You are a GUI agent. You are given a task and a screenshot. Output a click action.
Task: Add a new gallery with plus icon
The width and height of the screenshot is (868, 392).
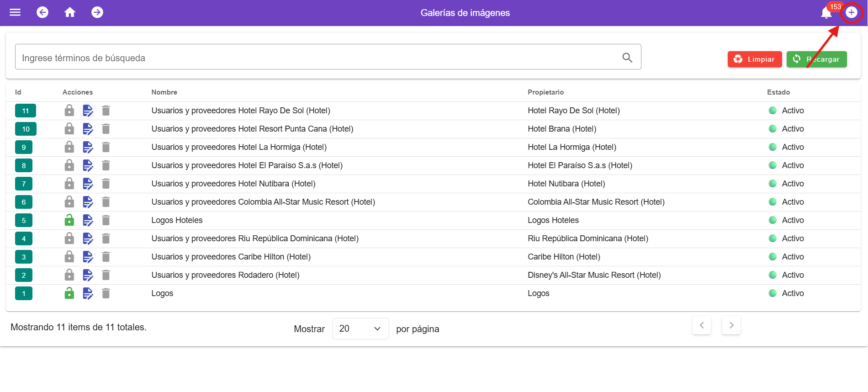[x=851, y=12]
